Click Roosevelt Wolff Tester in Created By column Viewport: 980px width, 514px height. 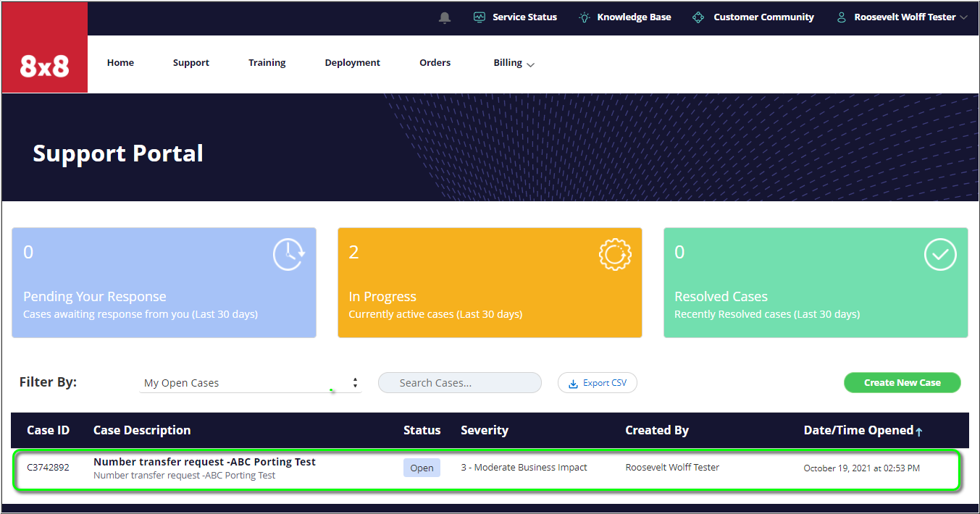[672, 468]
